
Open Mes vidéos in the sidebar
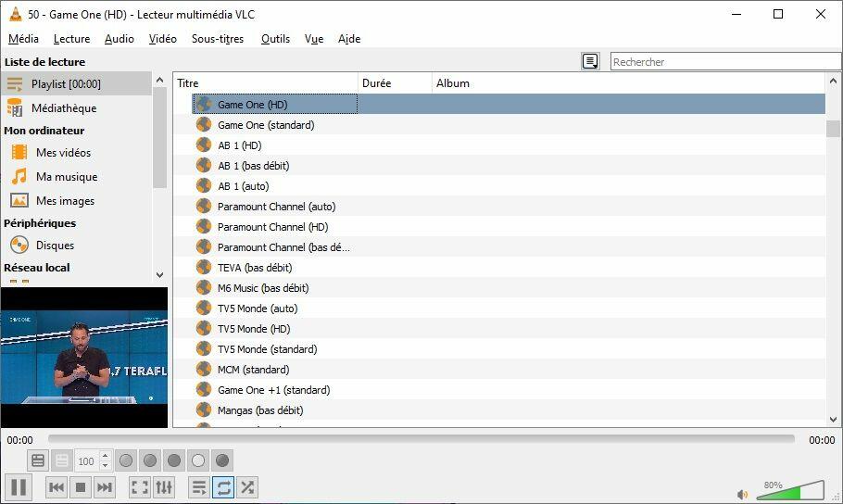click(x=76, y=152)
